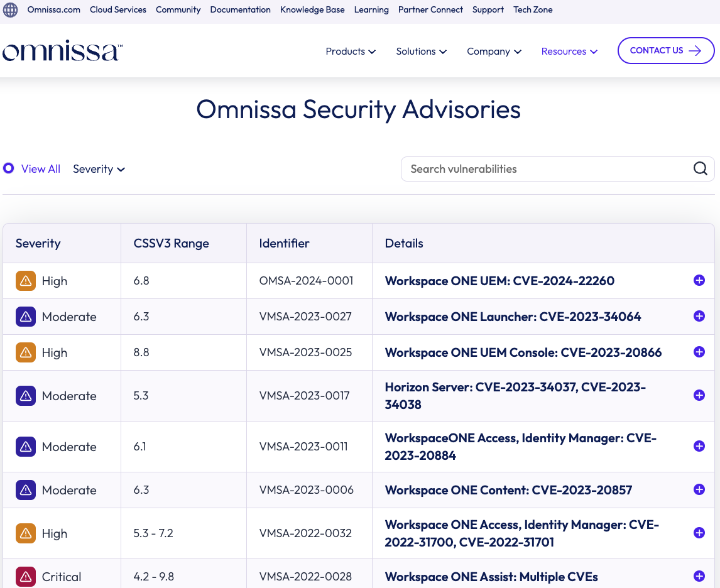
Task: Click Moderate severity icon for VMSA-2023-0027
Action: coord(26,317)
